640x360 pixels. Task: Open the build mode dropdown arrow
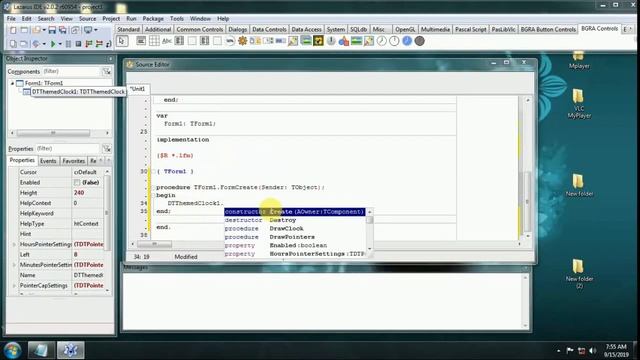point(96,30)
